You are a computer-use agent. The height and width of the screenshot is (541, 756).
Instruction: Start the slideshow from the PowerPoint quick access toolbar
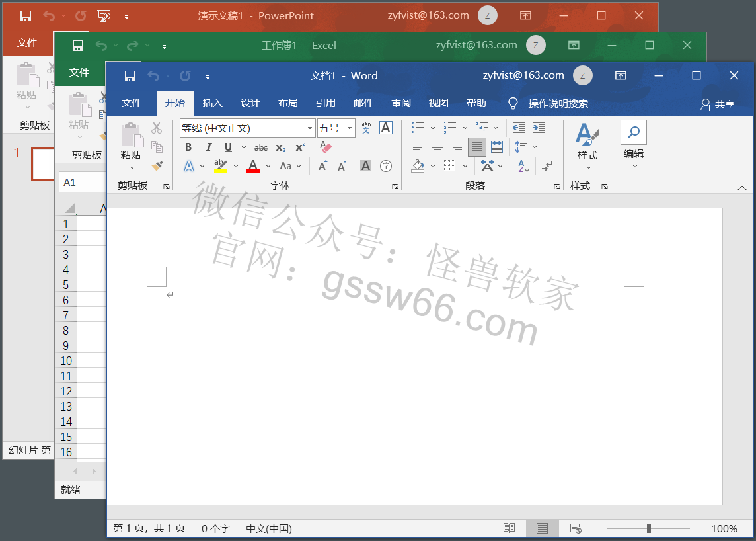click(x=104, y=16)
